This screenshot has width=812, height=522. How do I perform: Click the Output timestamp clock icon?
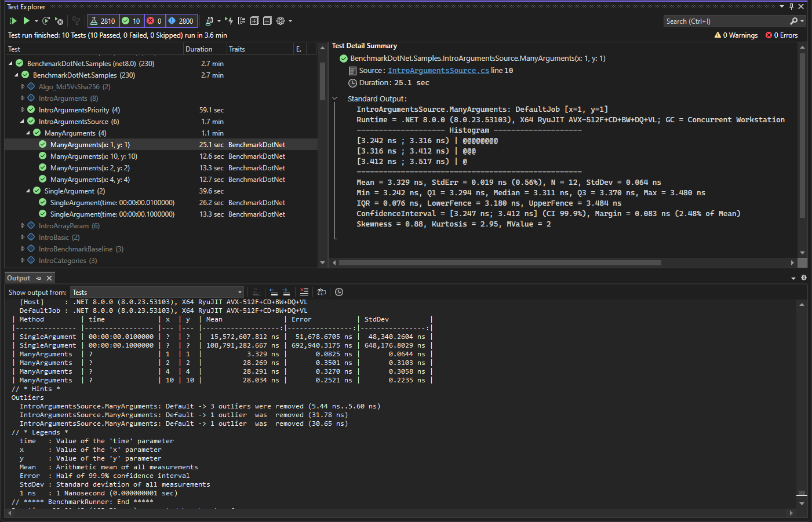[339, 292]
